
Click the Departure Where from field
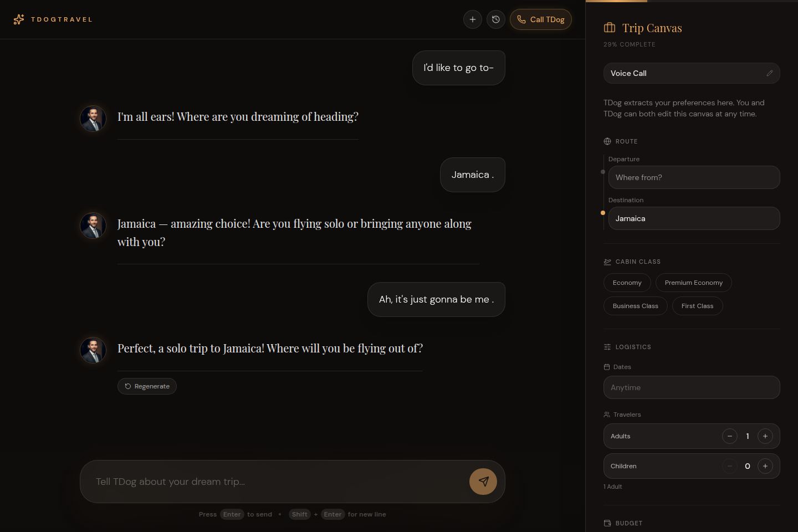tap(694, 177)
